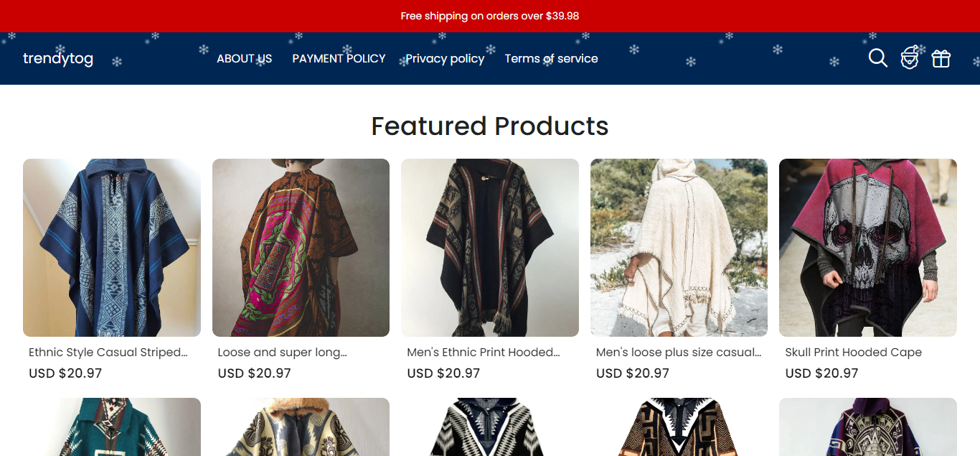Go to the ABOUT US page
The image size is (980, 456).
click(x=245, y=59)
